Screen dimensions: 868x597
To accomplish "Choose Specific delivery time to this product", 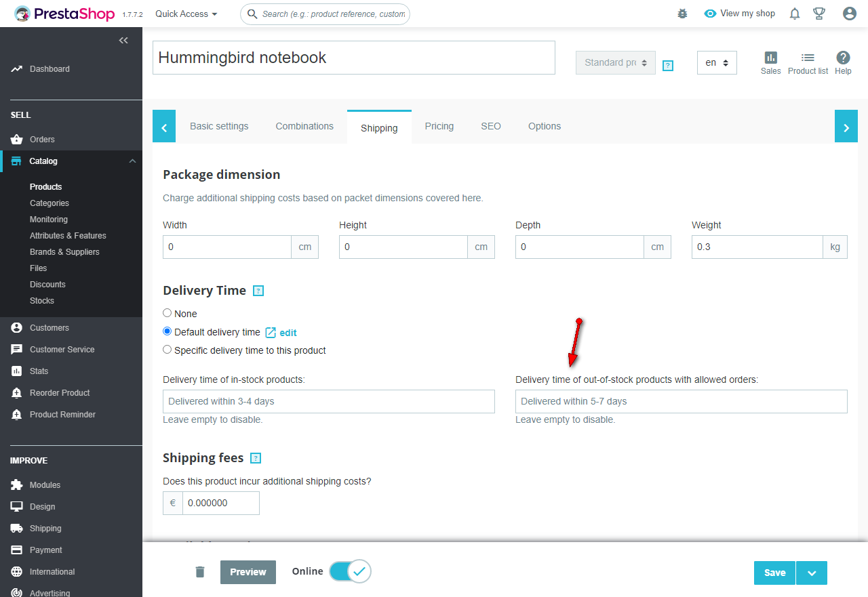I will click(x=167, y=350).
